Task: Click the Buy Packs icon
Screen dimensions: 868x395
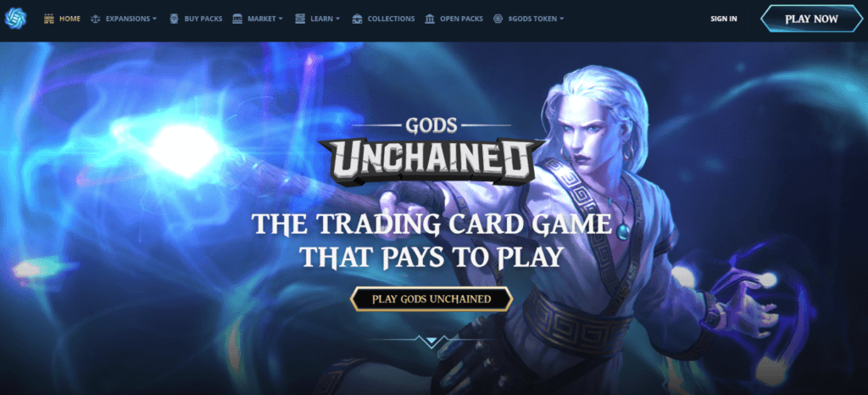Action: (174, 19)
